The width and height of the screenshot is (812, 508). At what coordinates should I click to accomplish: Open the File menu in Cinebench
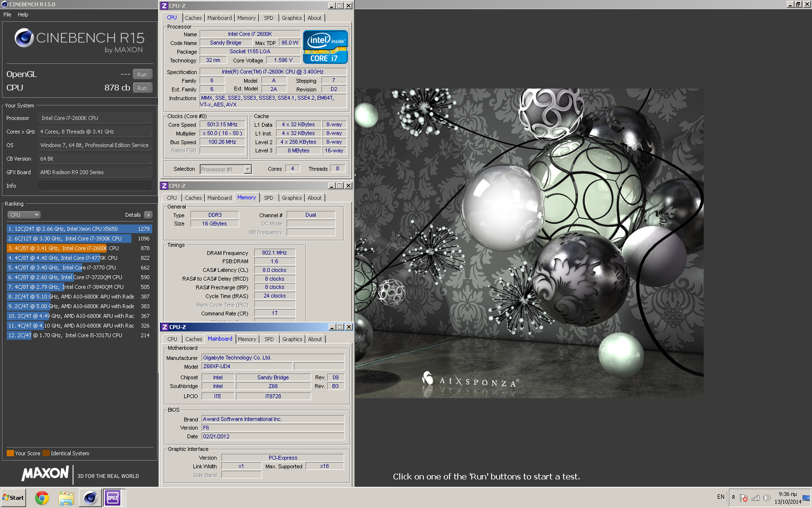[7, 15]
